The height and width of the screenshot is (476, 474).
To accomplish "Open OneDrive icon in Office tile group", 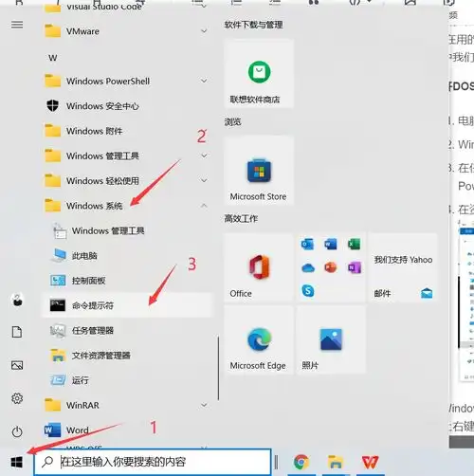I will [x=308, y=268].
